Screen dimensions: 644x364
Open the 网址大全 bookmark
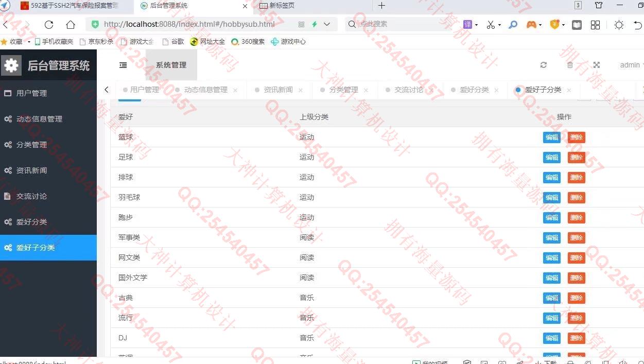(208, 42)
